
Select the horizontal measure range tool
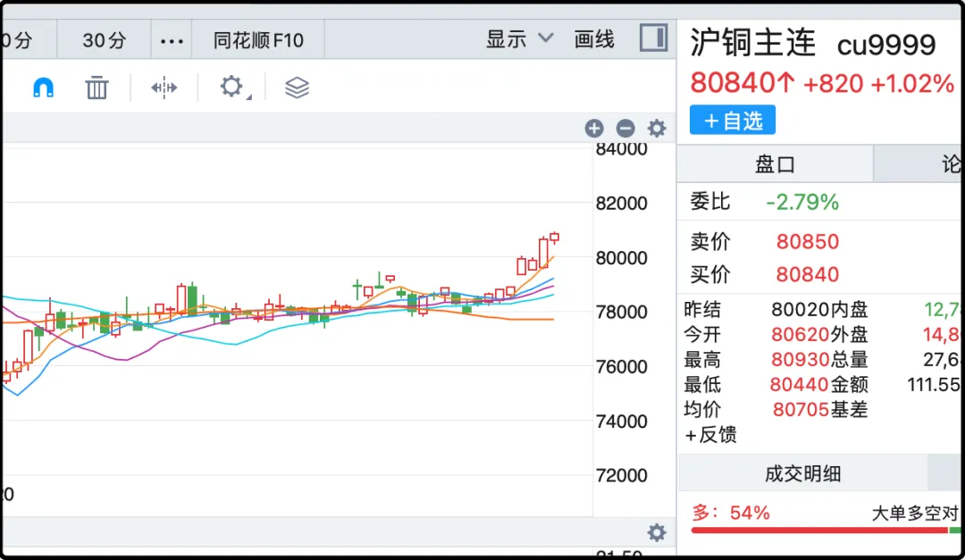point(164,88)
